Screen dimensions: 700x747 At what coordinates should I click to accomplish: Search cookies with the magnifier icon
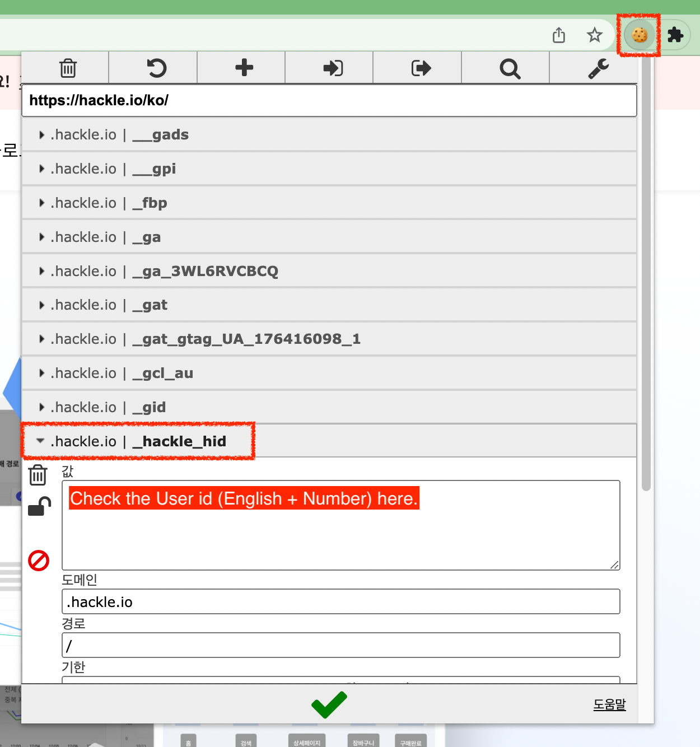[510, 69]
